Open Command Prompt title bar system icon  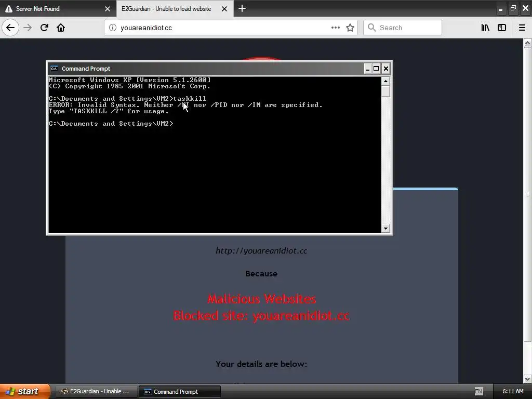pyautogui.click(x=54, y=69)
